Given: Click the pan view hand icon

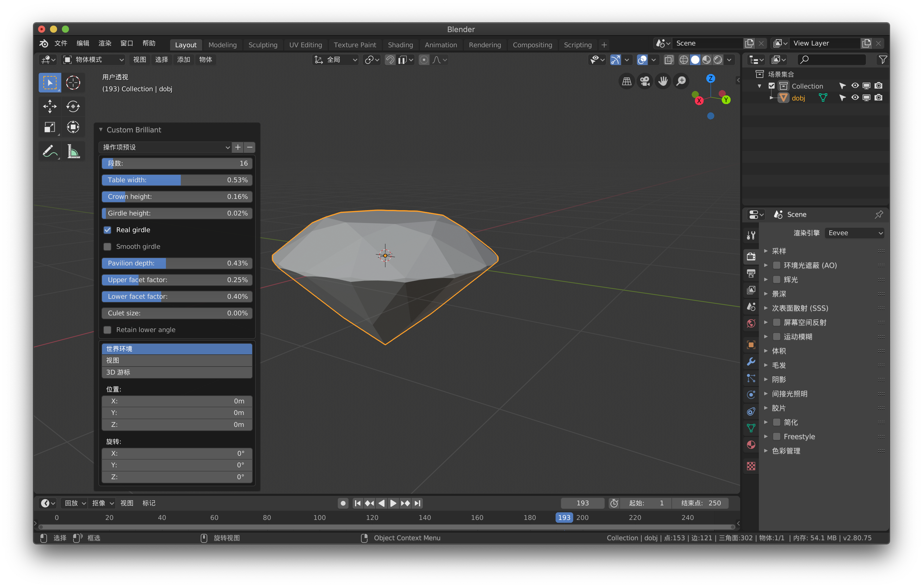Looking at the screenshot, I should [x=663, y=81].
